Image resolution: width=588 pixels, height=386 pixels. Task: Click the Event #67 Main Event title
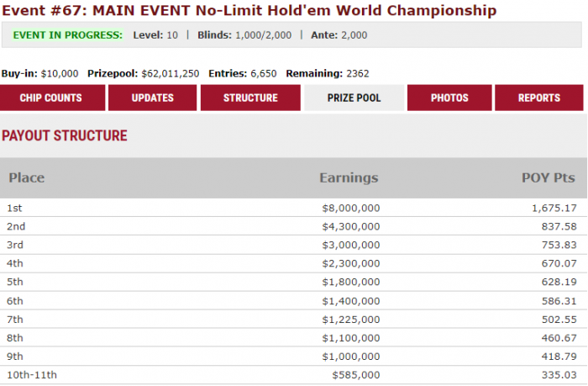coord(249,11)
